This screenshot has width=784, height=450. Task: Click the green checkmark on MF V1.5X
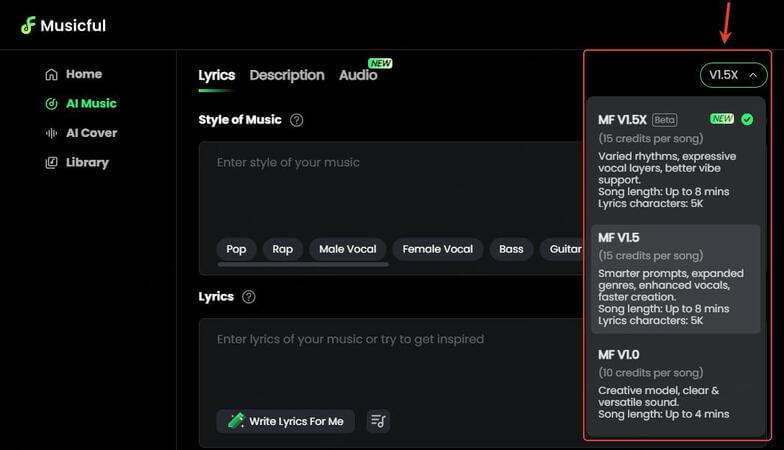click(748, 120)
